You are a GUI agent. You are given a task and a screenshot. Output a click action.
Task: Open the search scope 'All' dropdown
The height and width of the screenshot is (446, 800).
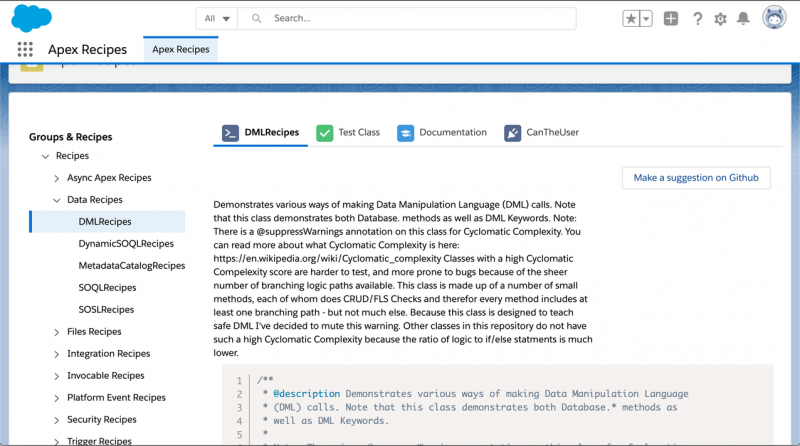tap(216, 18)
